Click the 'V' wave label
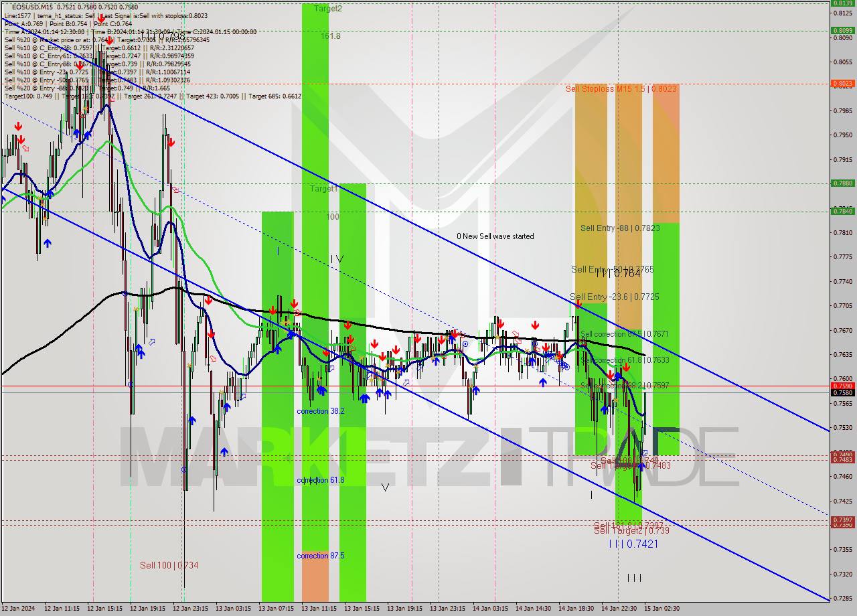This screenshot has width=857, height=616. click(x=385, y=487)
